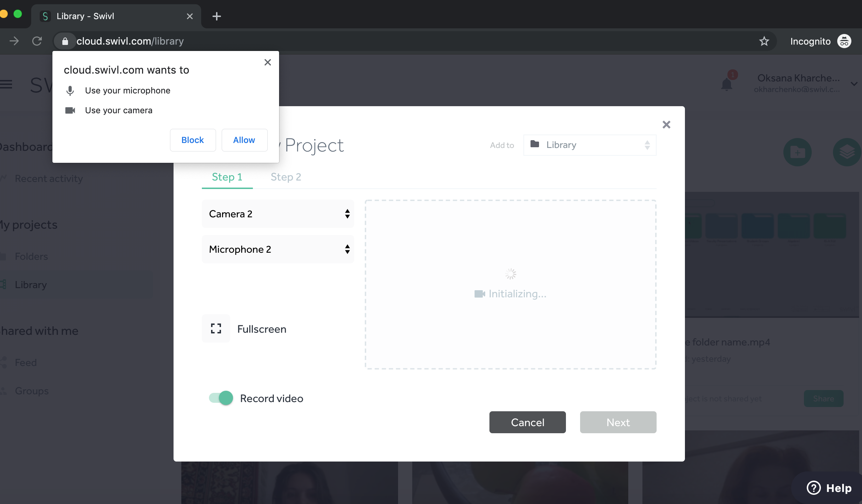Open the Add to Library dropdown
Screen dimensions: 862x504
click(x=590, y=145)
